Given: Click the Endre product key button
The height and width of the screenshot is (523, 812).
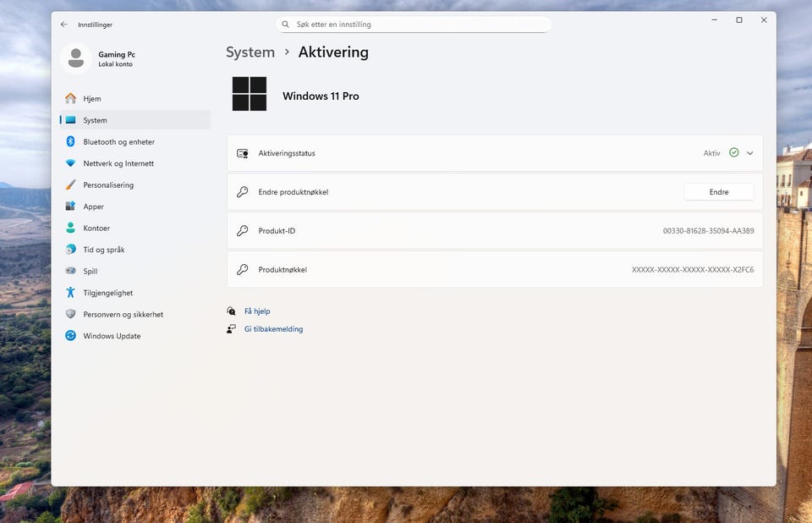Looking at the screenshot, I should pyautogui.click(x=718, y=192).
